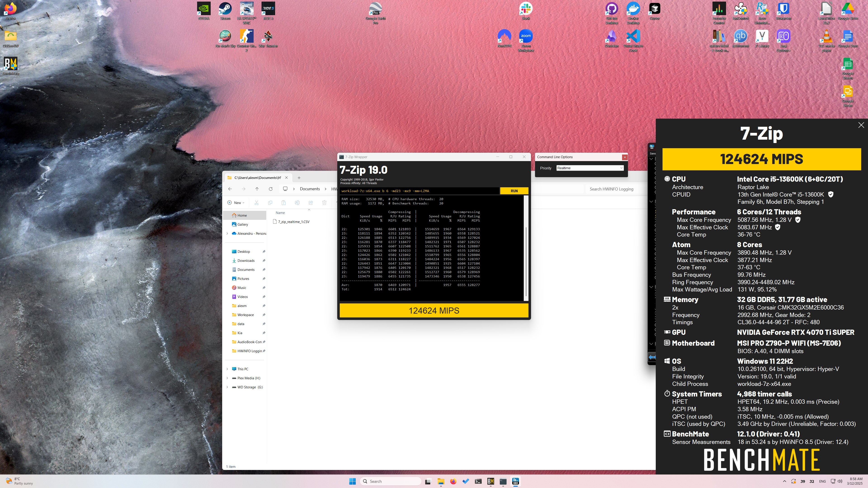Viewport: 868px width, 488px height.
Task: Open the Firefox desktop shortcut
Action: pyautogui.click(x=10, y=11)
